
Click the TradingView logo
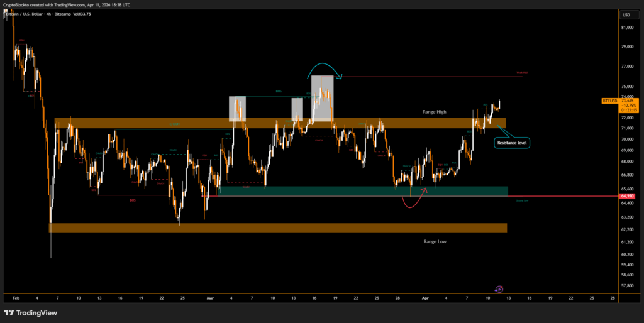pos(30,313)
